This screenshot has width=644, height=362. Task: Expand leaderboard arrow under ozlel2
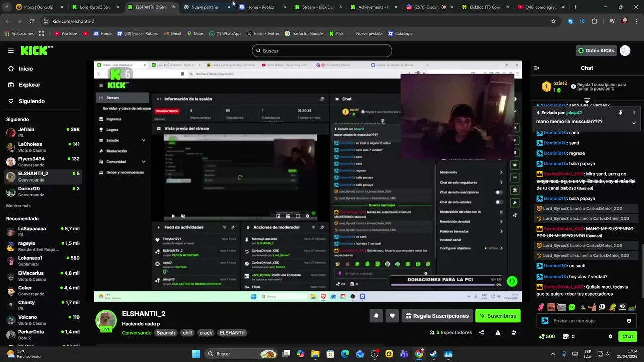(587, 100)
